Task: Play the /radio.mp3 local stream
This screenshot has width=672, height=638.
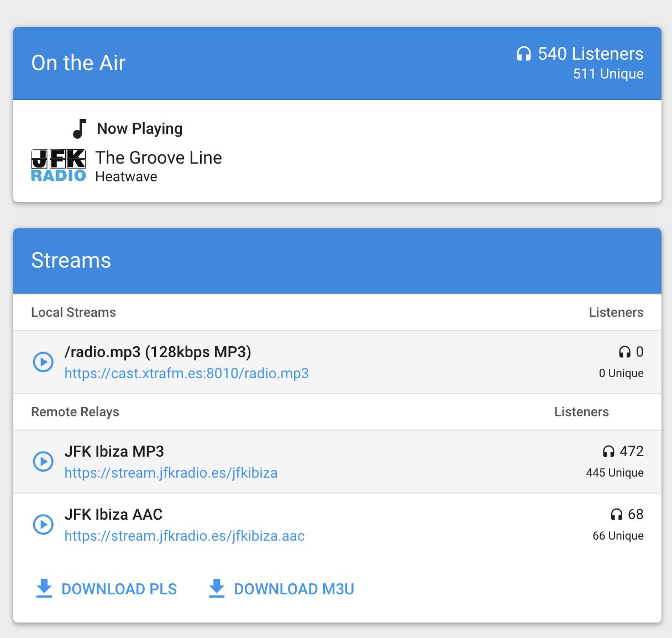Action: (43, 362)
